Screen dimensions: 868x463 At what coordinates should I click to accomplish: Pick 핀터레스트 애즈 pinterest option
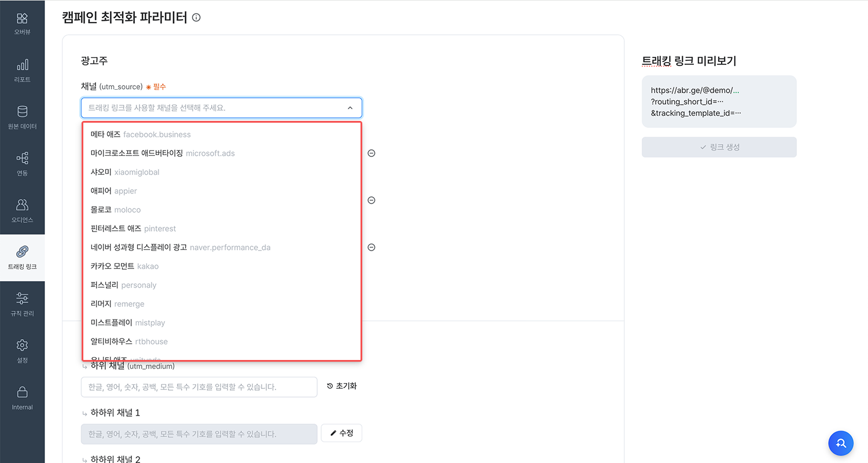222,229
